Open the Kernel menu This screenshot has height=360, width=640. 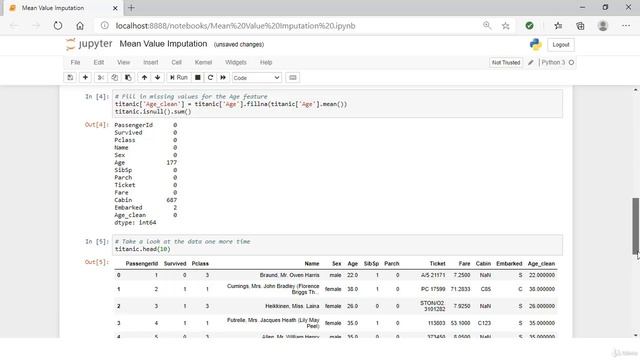203,62
